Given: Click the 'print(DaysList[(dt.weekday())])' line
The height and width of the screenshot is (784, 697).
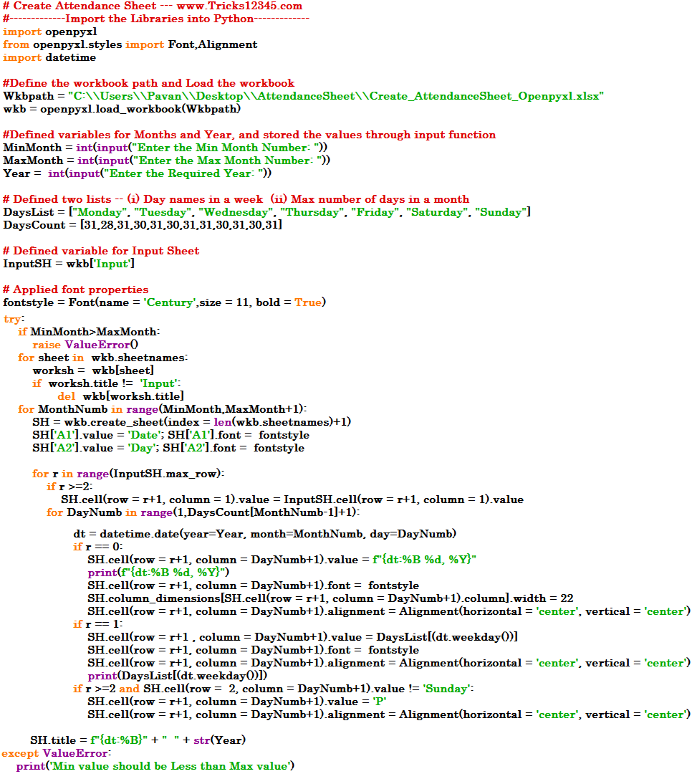Looking at the screenshot, I should pos(178,676).
